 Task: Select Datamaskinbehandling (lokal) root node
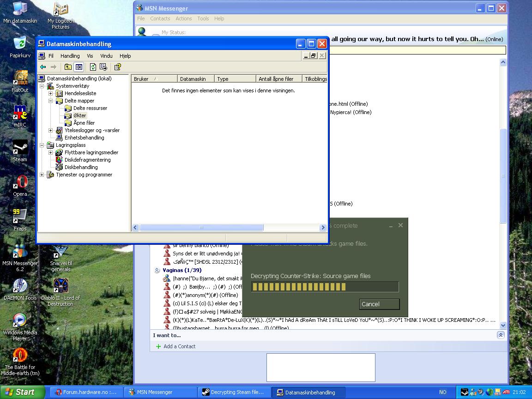tap(79, 79)
